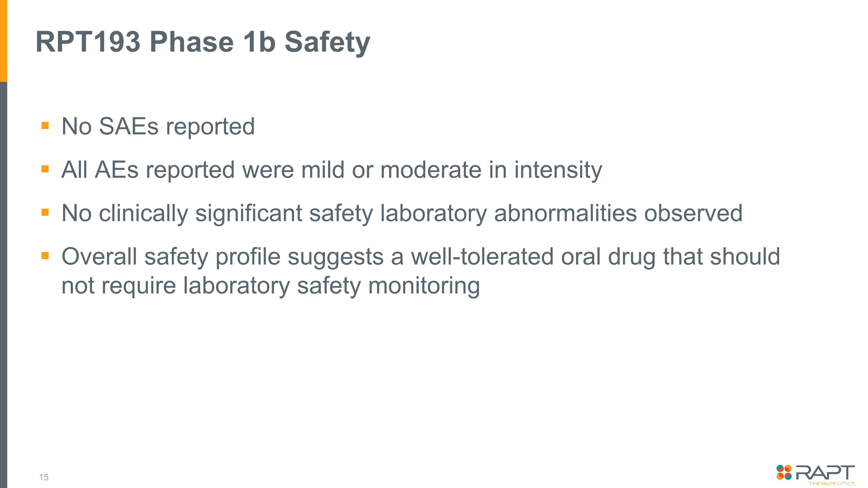
Task: Click "not require laboratory safety monitoring" line
Action: (271, 285)
